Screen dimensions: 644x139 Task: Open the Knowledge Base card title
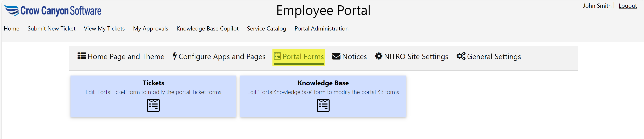coord(323,83)
